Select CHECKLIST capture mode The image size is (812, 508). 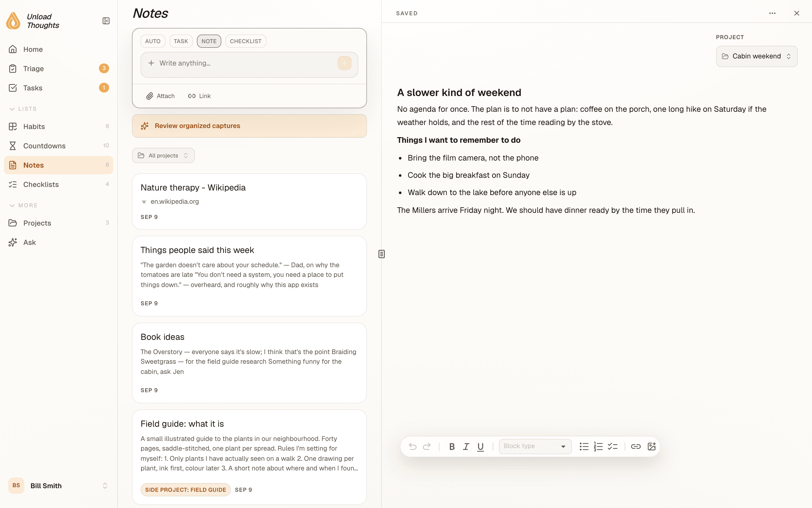click(x=246, y=41)
